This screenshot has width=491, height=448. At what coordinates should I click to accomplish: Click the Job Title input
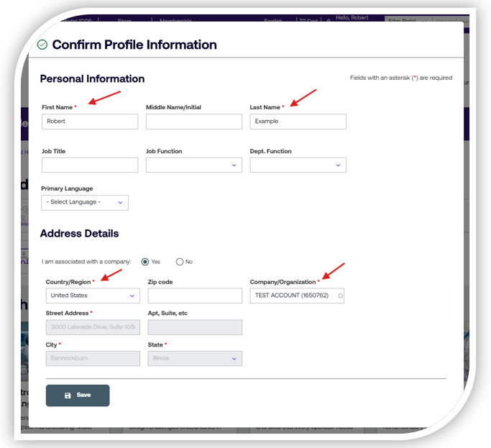click(89, 165)
